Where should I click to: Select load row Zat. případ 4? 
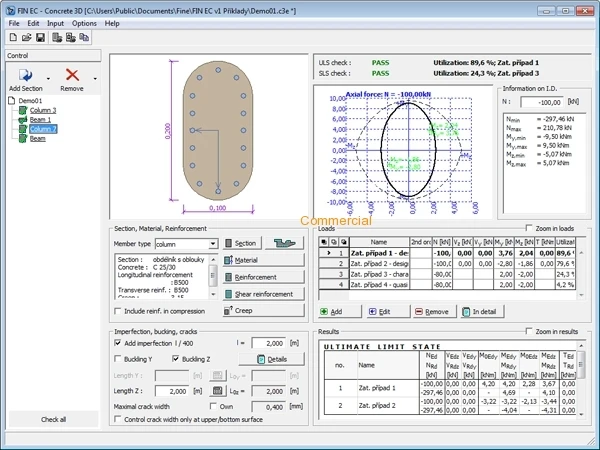447,284
